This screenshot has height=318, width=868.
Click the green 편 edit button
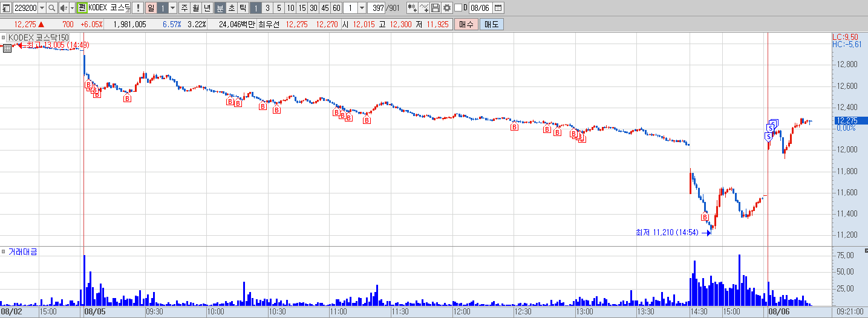tap(82, 8)
